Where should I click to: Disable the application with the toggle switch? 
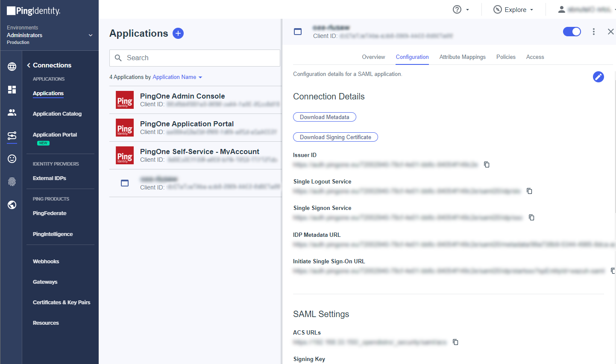click(572, 32)
